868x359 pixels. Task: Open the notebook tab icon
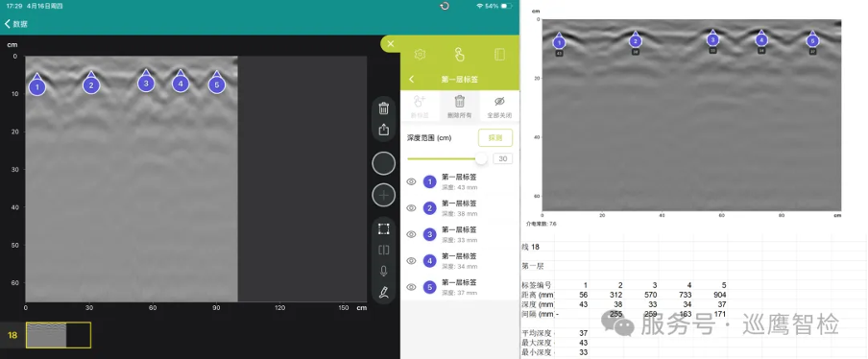499,54
